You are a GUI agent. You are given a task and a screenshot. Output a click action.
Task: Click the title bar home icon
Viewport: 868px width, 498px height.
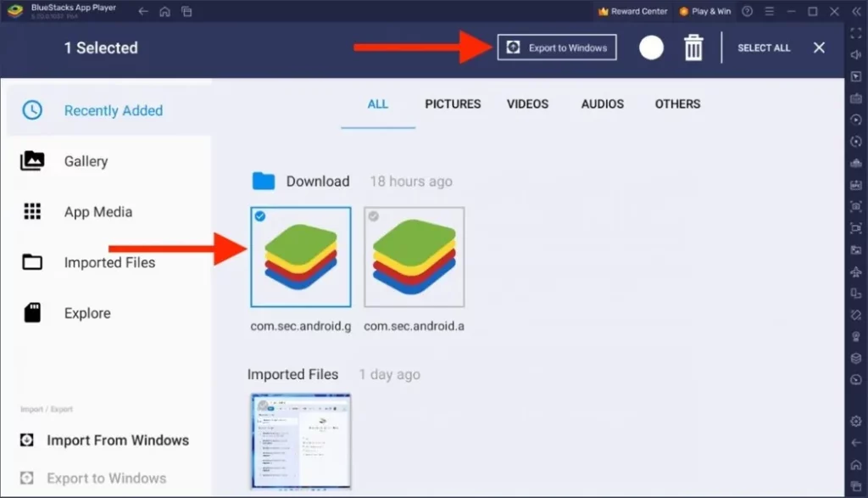tap(164, 11)
